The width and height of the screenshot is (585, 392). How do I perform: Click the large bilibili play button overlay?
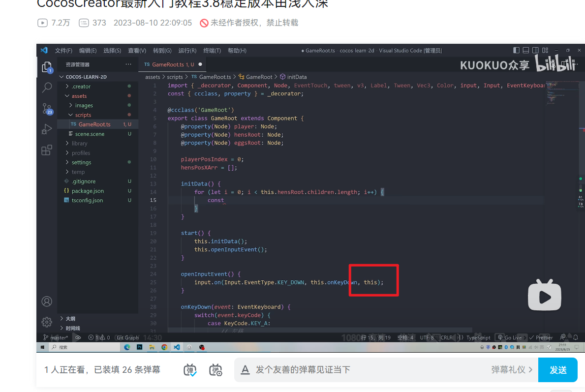pos(544,295)
